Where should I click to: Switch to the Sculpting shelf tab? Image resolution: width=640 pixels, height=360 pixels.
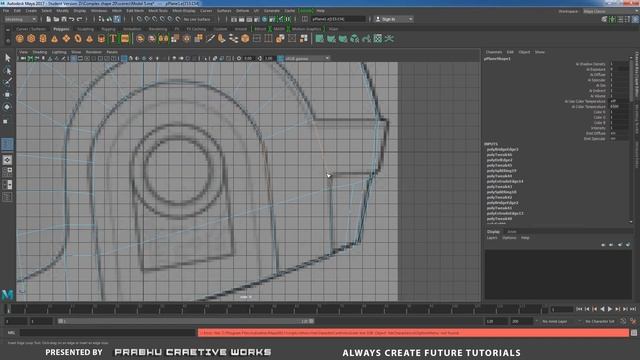(86, 29)
